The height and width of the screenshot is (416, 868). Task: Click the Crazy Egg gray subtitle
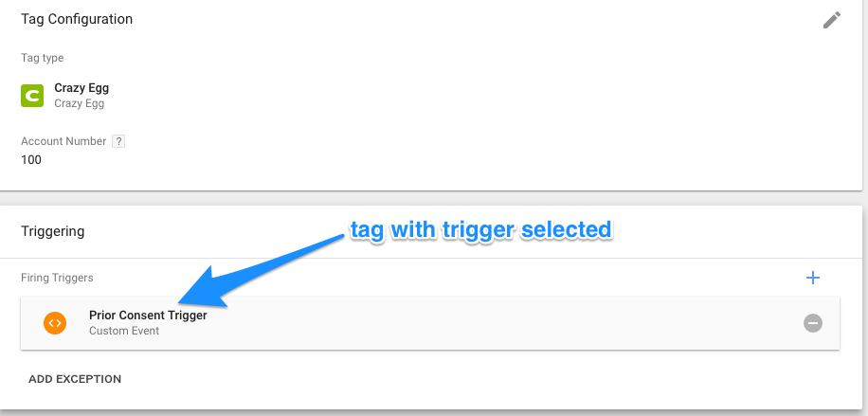click(x=80, y=103)
